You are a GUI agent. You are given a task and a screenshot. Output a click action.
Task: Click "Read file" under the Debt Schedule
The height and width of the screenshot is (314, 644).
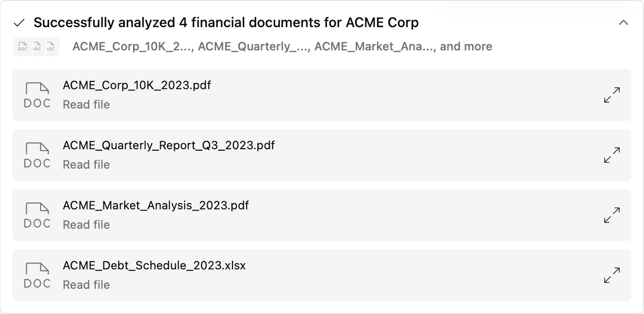pos(86,285)
